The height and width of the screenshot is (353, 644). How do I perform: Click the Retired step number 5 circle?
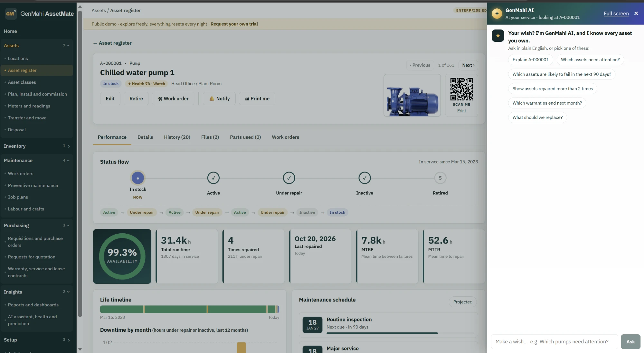(440, 178)
